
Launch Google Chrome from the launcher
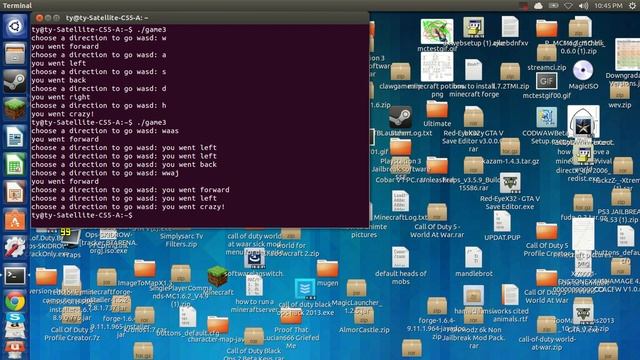pyautogui.click(x=15, y=302)
